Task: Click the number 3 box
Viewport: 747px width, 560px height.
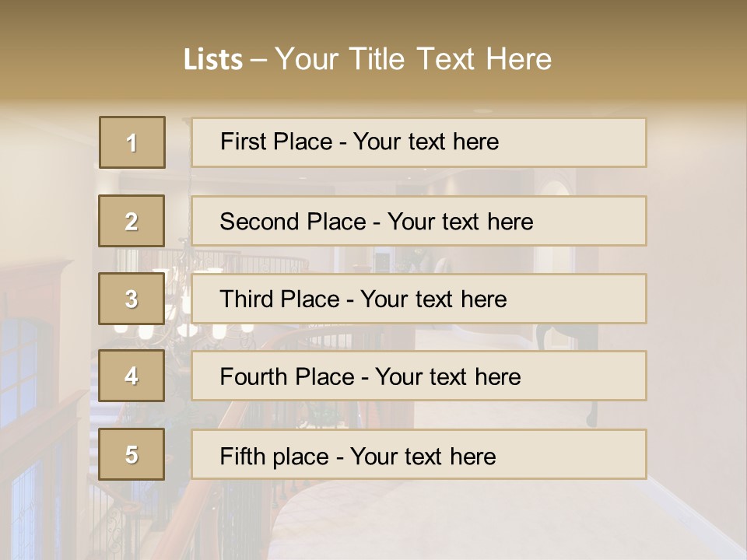Action: [132, 299]
